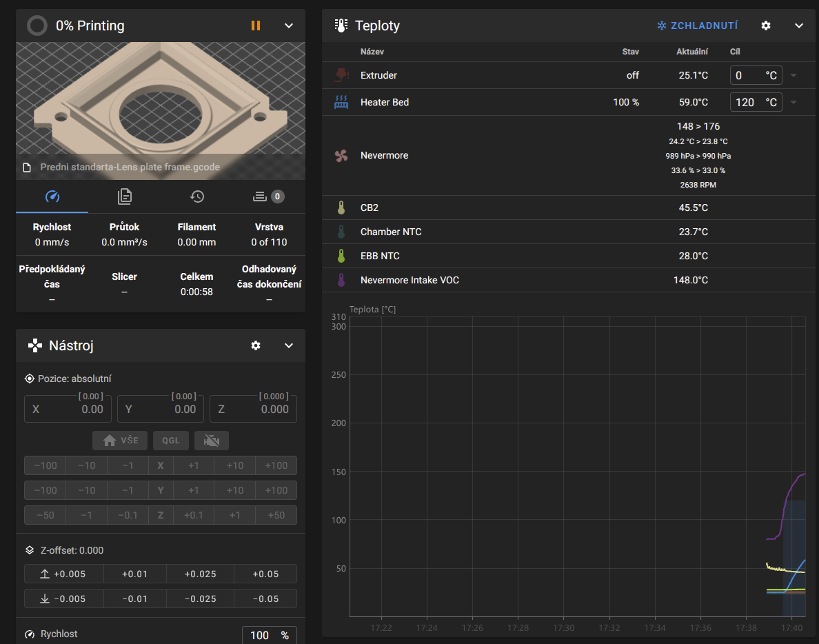The width and height of the screenshot is (819, 644).
Task: Click the motors off icon button
Action: (x=211, y=441)
